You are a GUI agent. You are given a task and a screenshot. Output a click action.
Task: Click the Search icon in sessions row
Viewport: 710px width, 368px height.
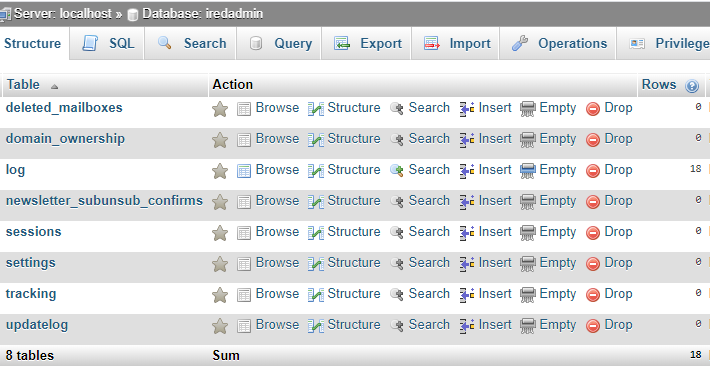pyautogui.click(x=397, y=233)
